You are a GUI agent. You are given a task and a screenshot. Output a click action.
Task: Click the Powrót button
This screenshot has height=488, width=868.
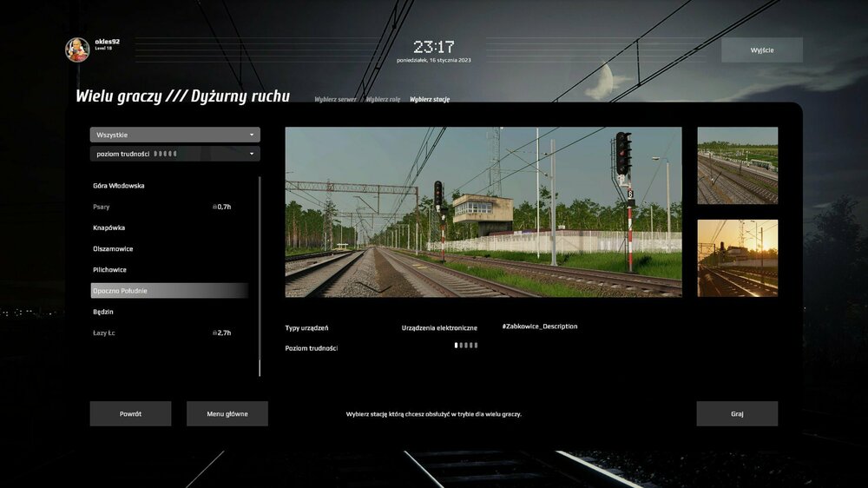pos(130,413)
